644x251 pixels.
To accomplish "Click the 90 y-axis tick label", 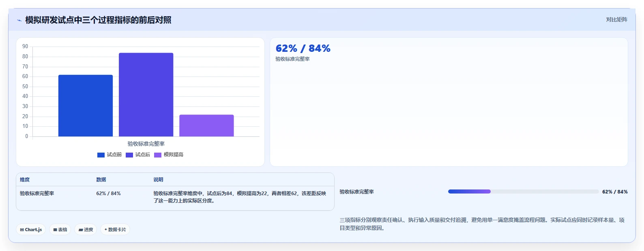I will 25,47.
